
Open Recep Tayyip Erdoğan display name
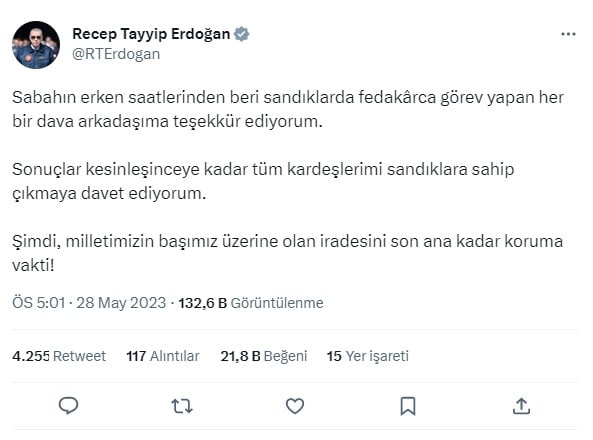(151, 34)
